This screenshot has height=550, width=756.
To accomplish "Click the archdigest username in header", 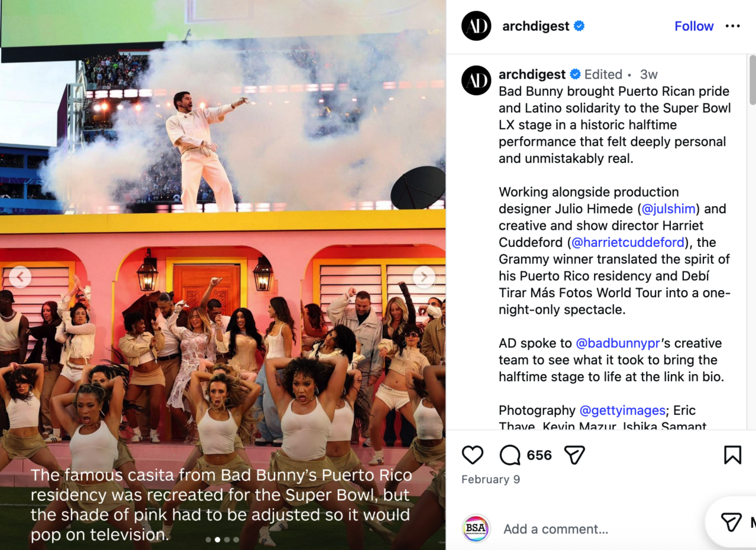I will point(536,26).
